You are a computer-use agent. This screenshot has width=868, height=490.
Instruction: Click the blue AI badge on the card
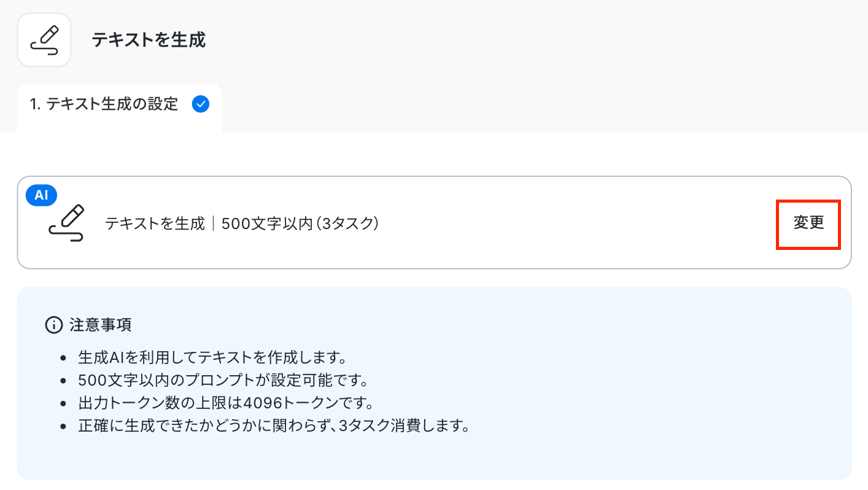point(41,195)
